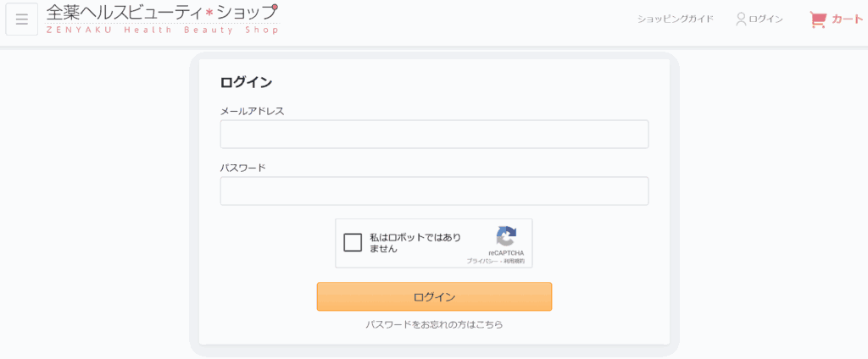
Task: Submit using the orange ログイン button
Action: coord(434,296)
